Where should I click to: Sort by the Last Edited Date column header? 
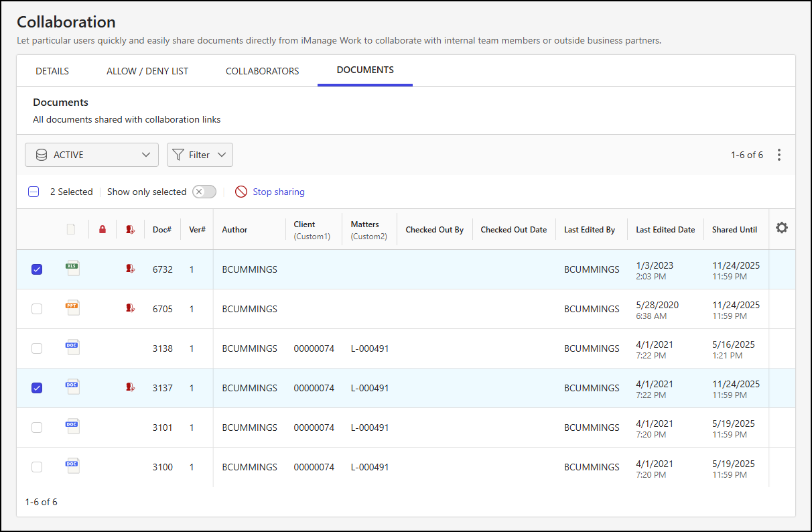(x=665, y=230)
